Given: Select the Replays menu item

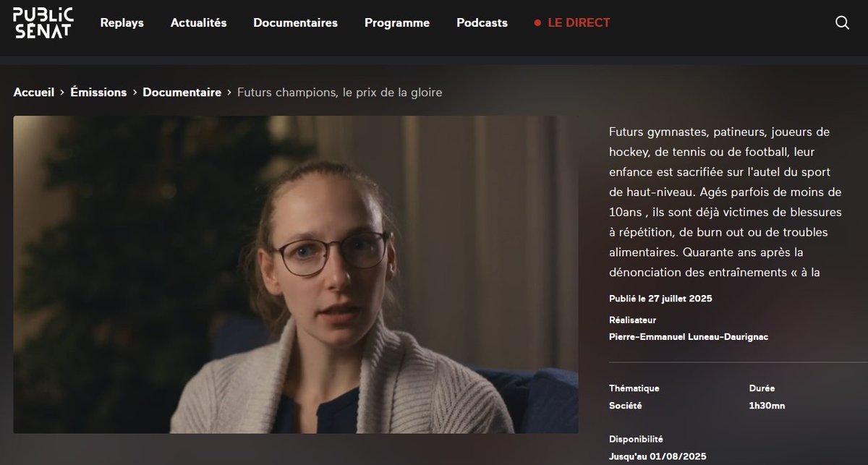Looking at the screenshot, I should (x=121, y=22).
